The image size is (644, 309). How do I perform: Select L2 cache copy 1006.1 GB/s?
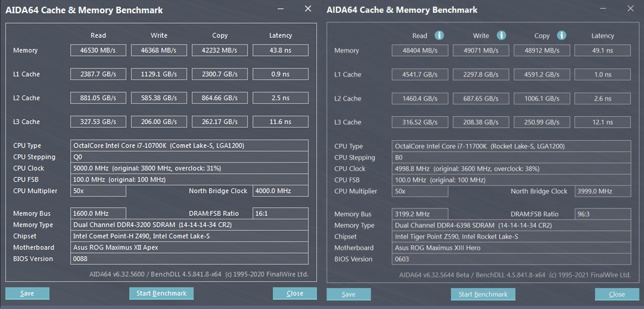pos(541,98)
